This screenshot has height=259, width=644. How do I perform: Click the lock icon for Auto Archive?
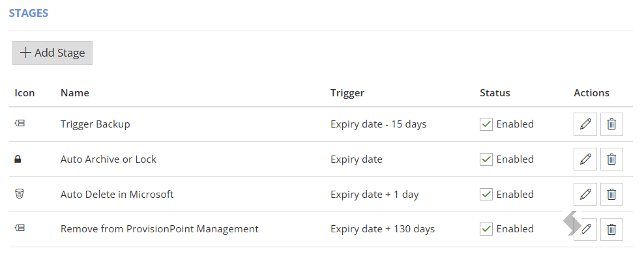(x=18, y=159)
